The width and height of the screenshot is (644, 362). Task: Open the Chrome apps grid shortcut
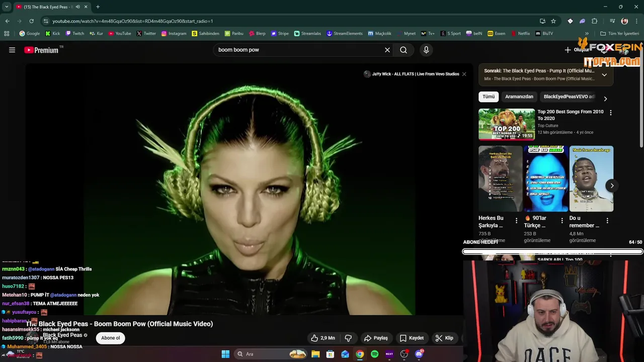pyautogui.click(x=7, y=34)
